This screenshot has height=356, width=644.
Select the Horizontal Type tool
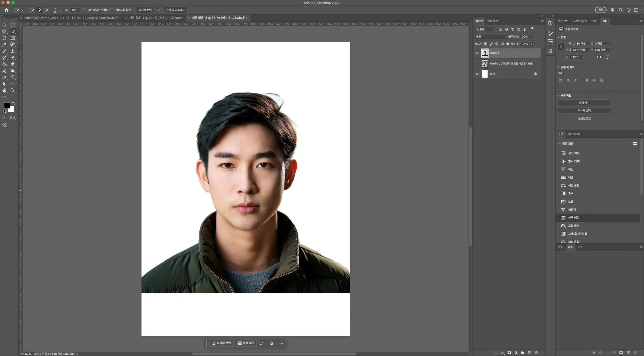pyautogui.click(x=13, y=77)
